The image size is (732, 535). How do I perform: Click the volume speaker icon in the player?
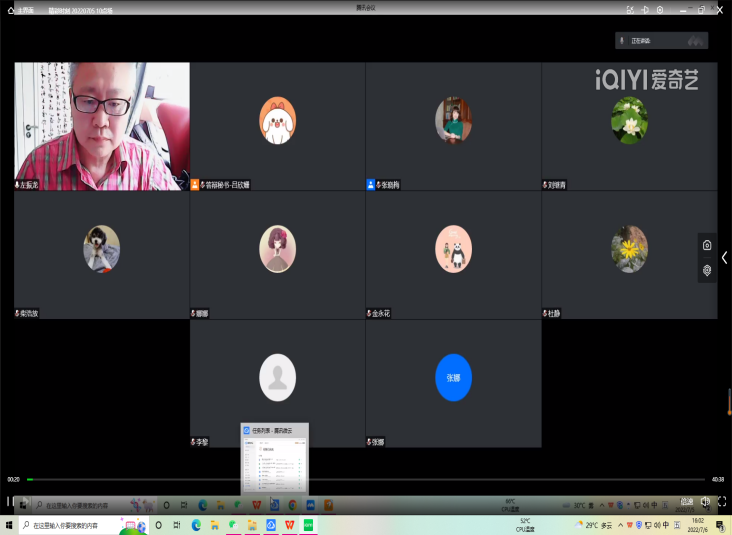[x=705, y=501]
